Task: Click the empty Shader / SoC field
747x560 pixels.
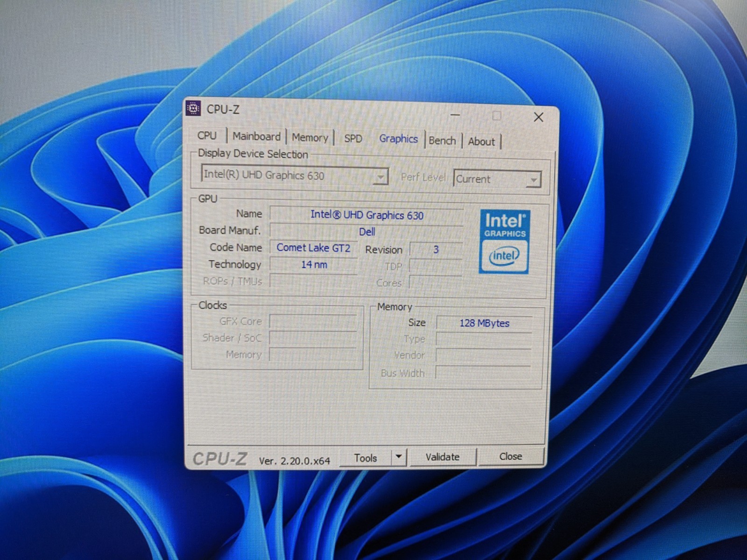Action: pyautogui.click(x=313, y=338)
